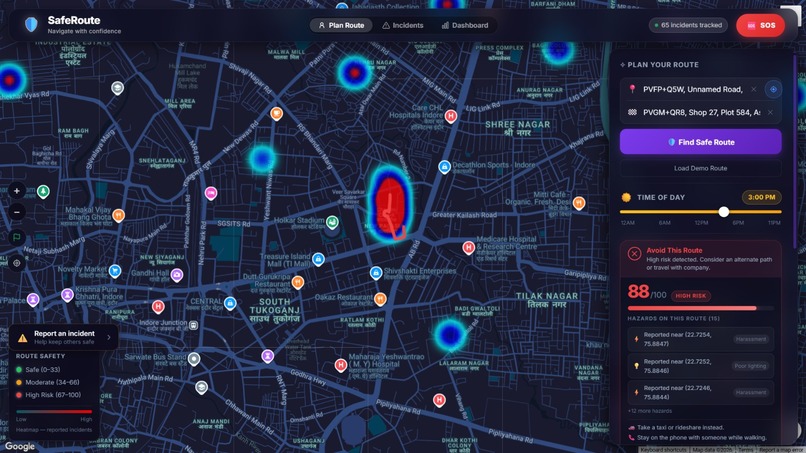Click the Sarwate Bus Stand marker
Image resolution: width=806 pixels, height=453 pixels.
[x=194, y=358]
